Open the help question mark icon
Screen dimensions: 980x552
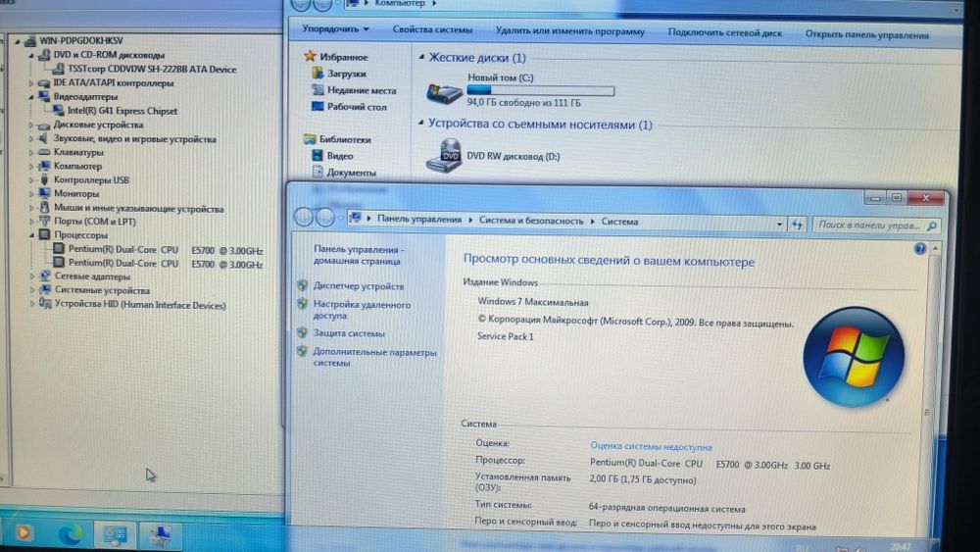click(x=919, y=249)
